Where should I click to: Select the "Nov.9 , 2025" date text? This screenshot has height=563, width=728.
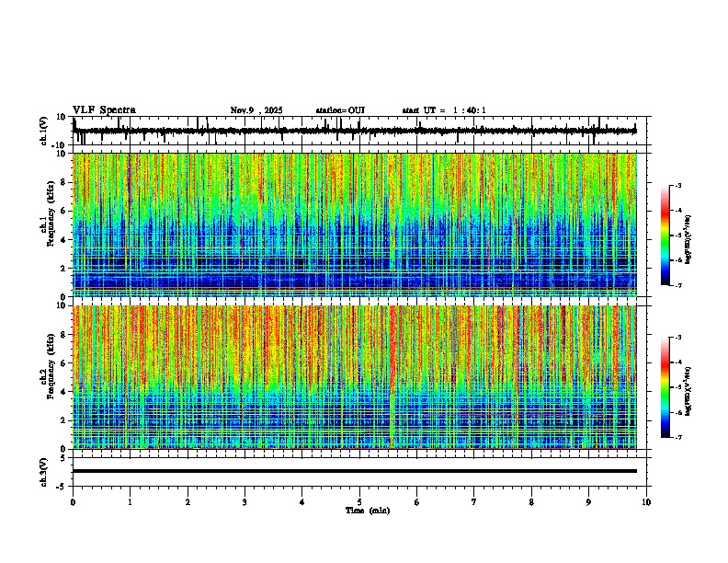[256, 110]
